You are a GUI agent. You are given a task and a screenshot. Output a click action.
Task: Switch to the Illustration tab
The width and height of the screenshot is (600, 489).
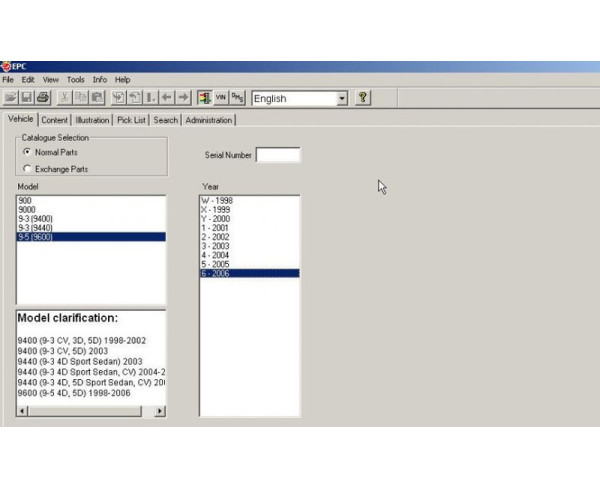pyautogui.click(x=92, y=120)
